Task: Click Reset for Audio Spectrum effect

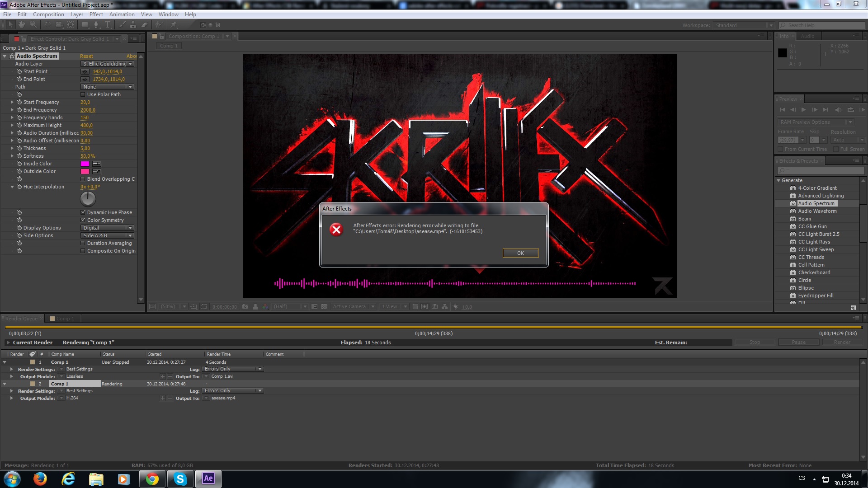Action: point(86,56)
